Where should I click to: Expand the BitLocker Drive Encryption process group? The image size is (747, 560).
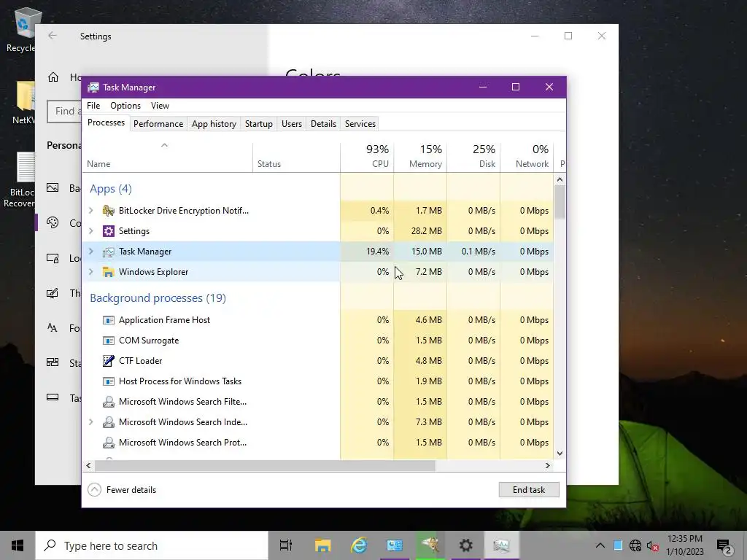tap(91, 211)
